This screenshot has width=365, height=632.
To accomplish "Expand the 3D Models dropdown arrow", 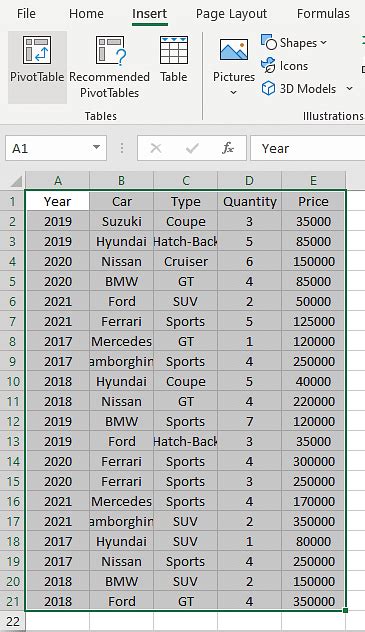I will click(x=349, y=88).
